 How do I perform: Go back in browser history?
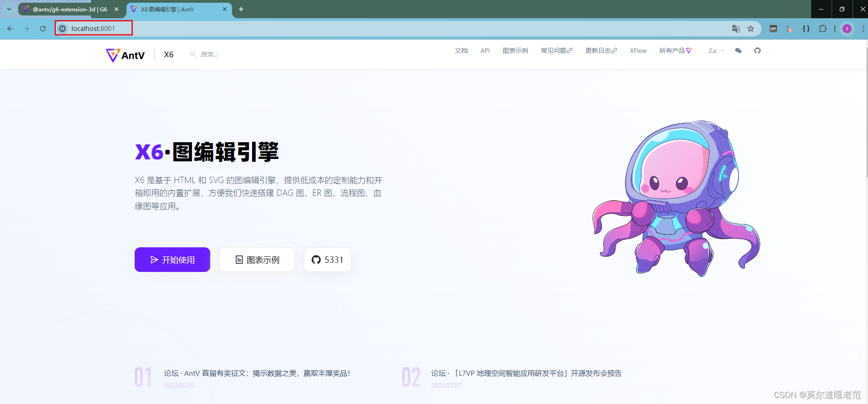10,29
